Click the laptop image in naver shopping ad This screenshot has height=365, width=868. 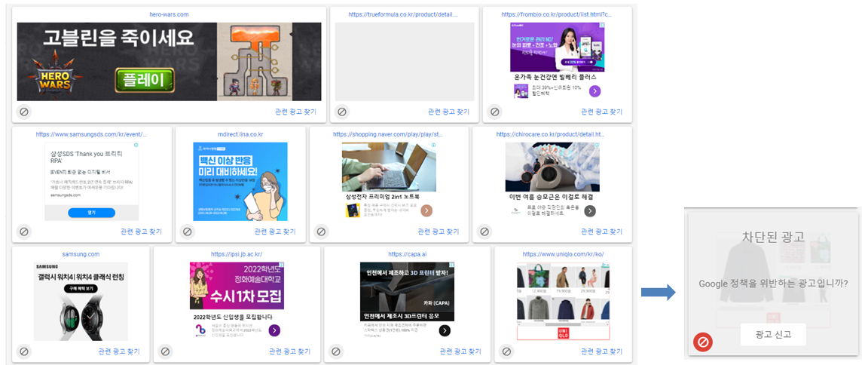pos(389,167)
